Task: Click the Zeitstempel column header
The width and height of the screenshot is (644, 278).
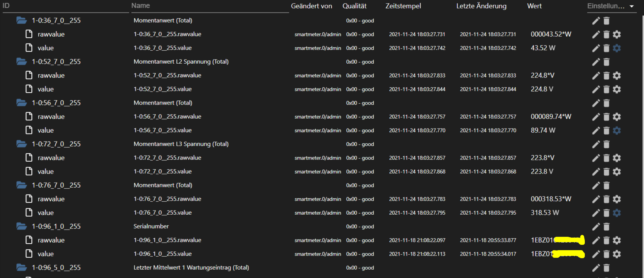Action: (x=403, y=6)
